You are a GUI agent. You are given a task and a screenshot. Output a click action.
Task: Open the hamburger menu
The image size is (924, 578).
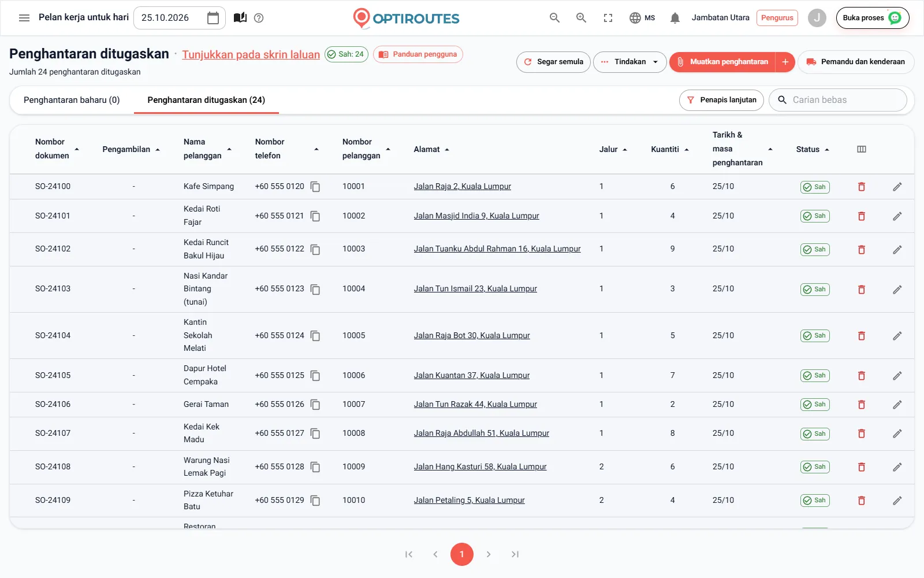point(24,18)
